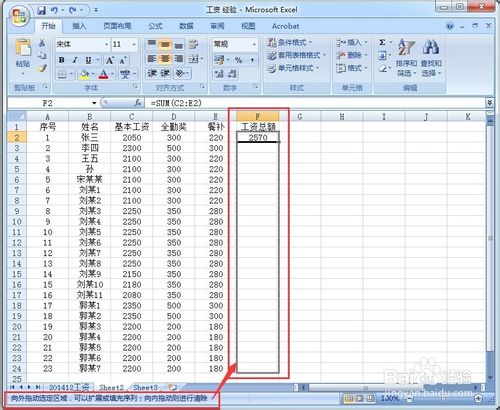
Task: Click the Percent Style icon
Action: (x=238, y=60)
